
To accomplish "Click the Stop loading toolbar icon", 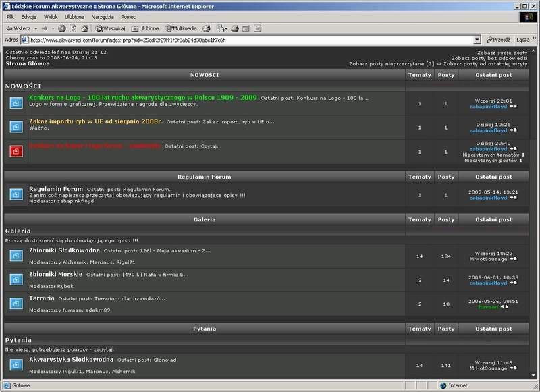I will pos(62,28).
